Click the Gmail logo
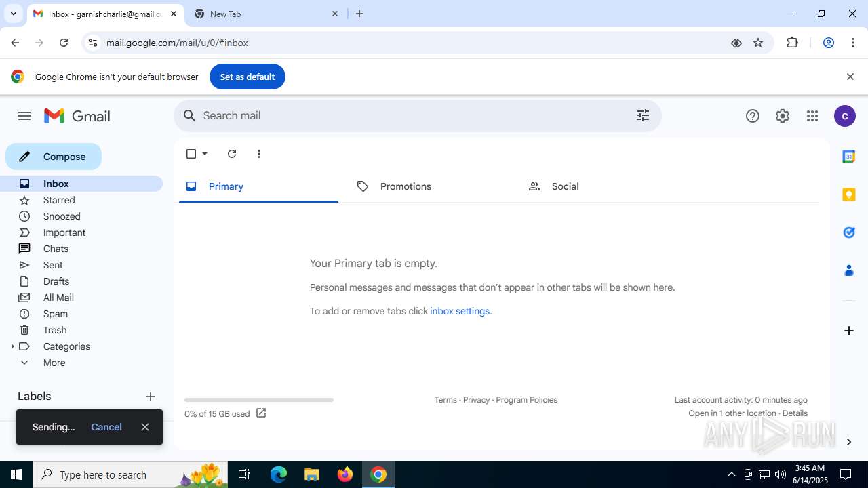 click(77, 116)
